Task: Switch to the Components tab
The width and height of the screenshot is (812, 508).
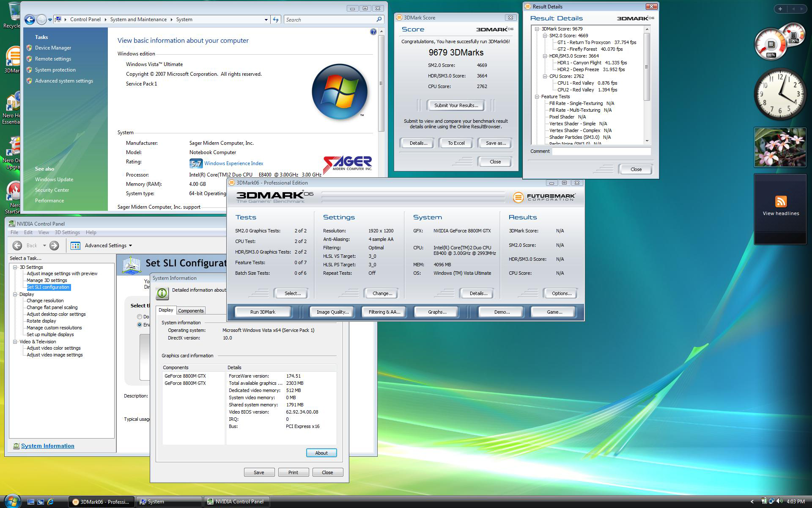Action: coord(191,311)
